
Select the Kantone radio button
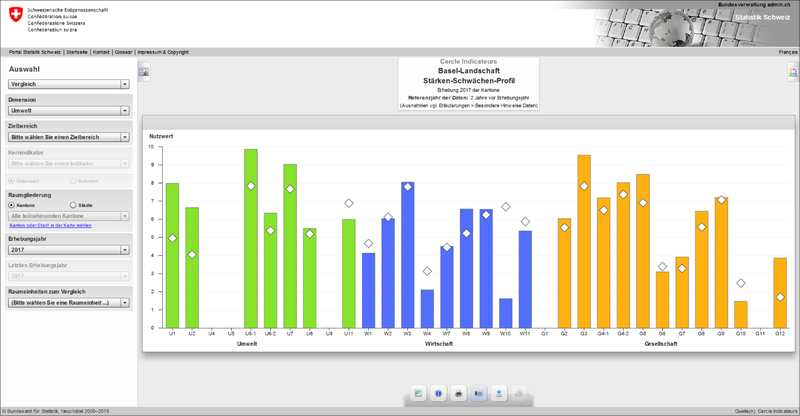pos(11,205)
